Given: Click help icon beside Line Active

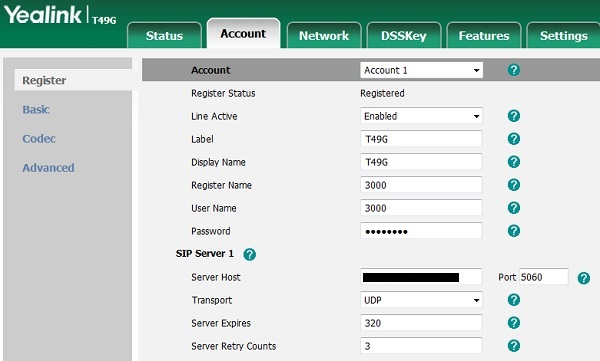Looking at the screenshot, I should click(x=514, y=116).
